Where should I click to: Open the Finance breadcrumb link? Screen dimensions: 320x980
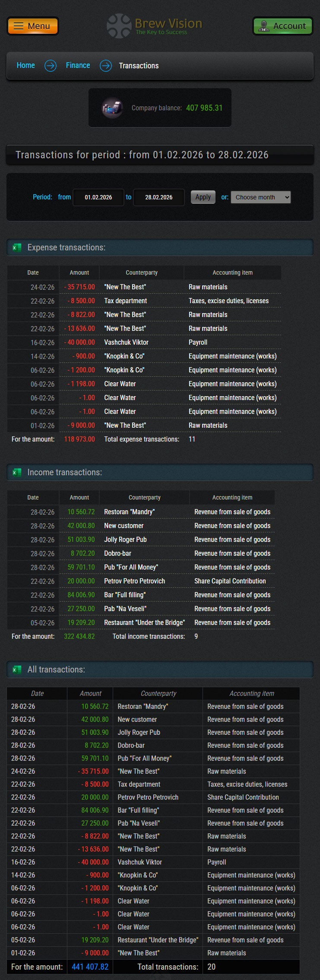(78, 65)
